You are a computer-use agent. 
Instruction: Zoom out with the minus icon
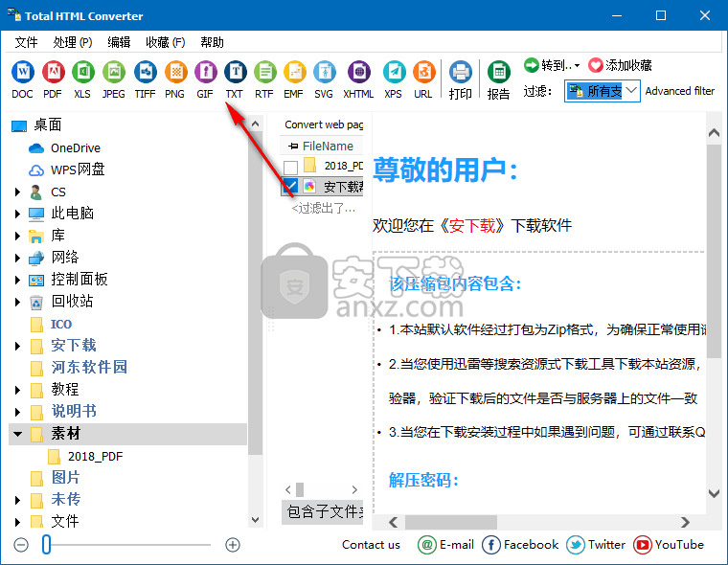coord(21,545)
